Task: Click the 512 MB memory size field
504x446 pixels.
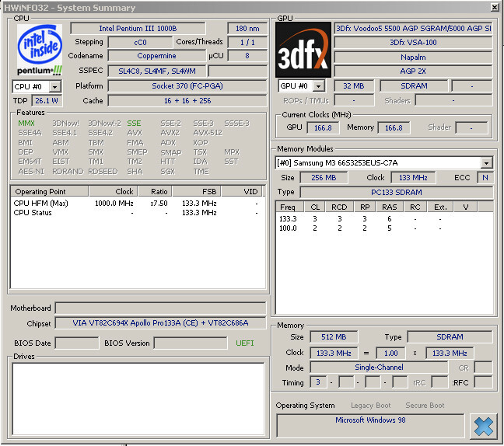Action: click(x=334, y=337)
